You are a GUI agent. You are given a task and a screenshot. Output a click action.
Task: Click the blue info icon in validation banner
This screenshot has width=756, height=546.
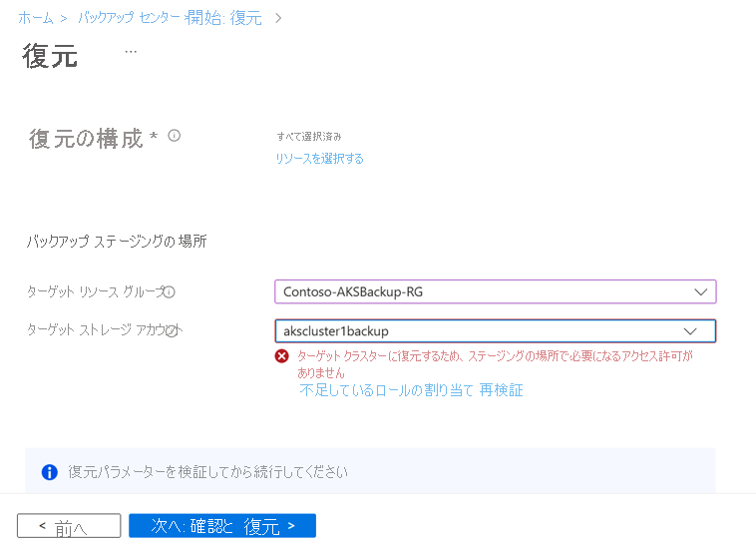click(50, 472)
